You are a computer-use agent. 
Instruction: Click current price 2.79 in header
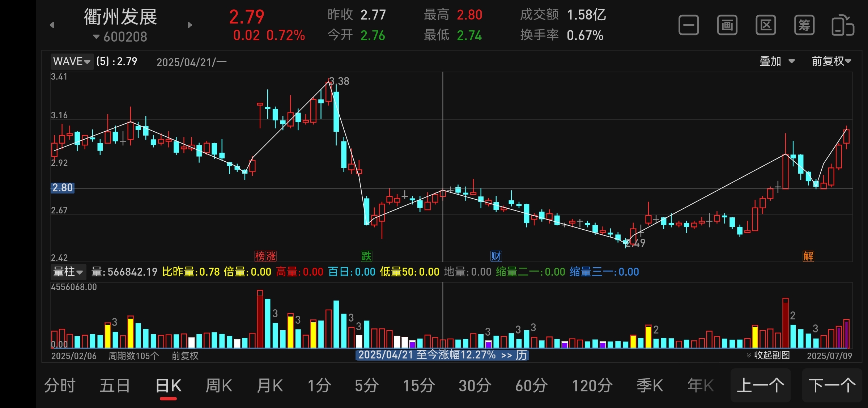[x=247, y=17]
